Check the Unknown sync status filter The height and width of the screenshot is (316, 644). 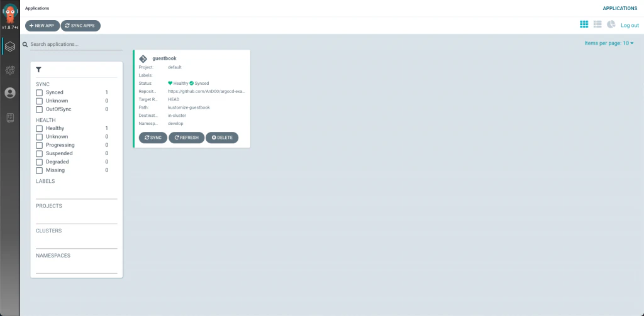click(40, 101)
